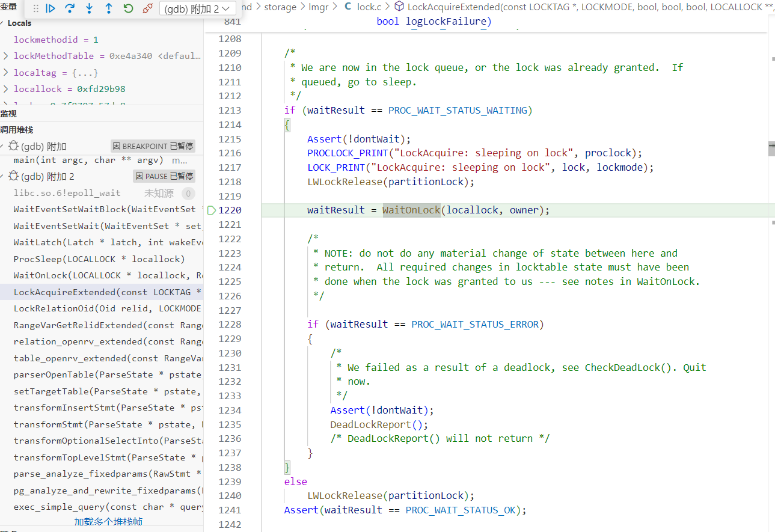Click the C file icon beside lock.c
This screenshot has height=532, width=775.
point(348,7)
